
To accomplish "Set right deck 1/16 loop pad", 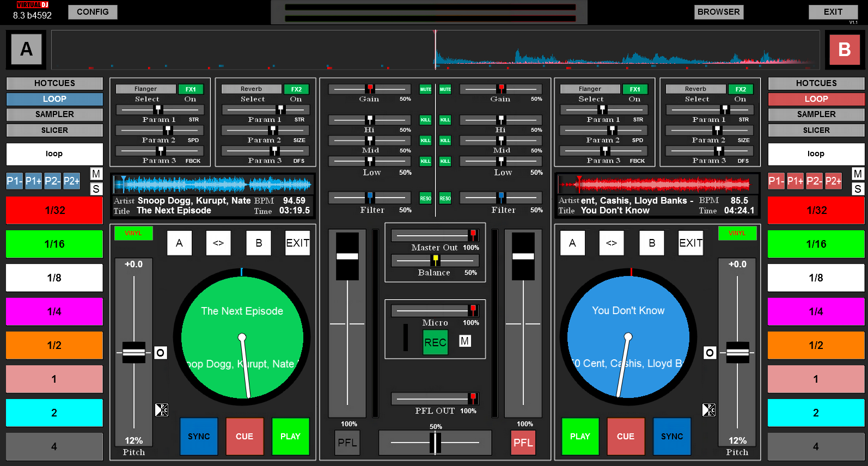I will [816, 244].
